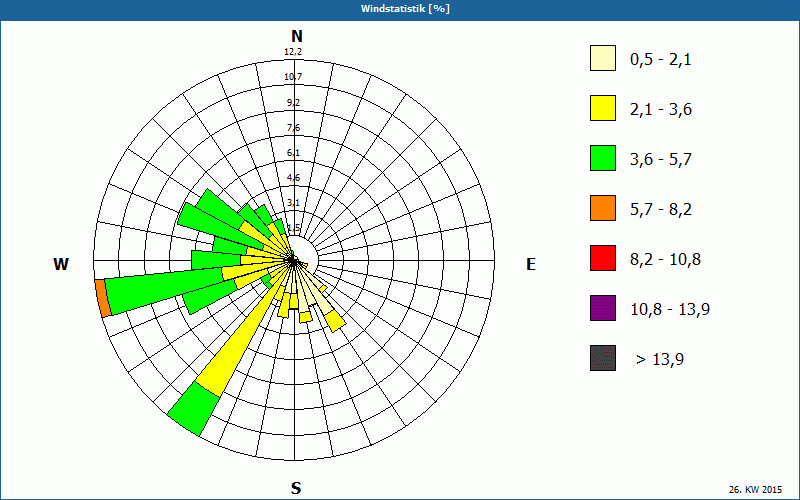Click the E compass label

point(531,264)
